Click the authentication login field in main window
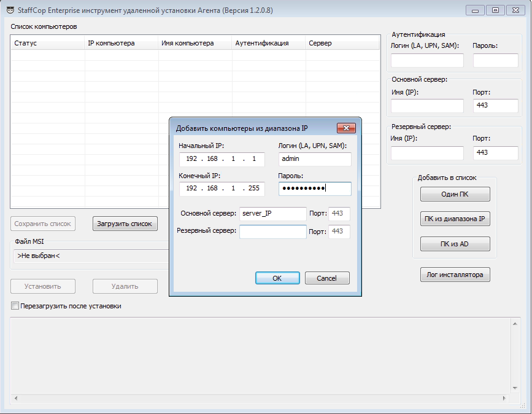The image size is (532, 414). pyautogui.click(x=427, y=60)
